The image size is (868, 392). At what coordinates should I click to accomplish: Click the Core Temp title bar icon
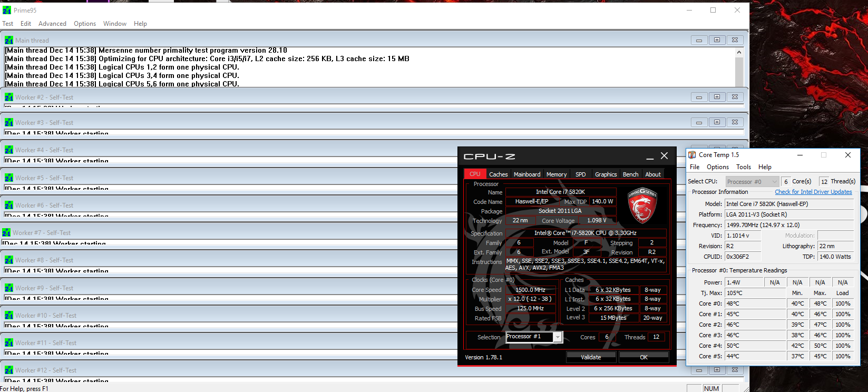tap(692, 155)
